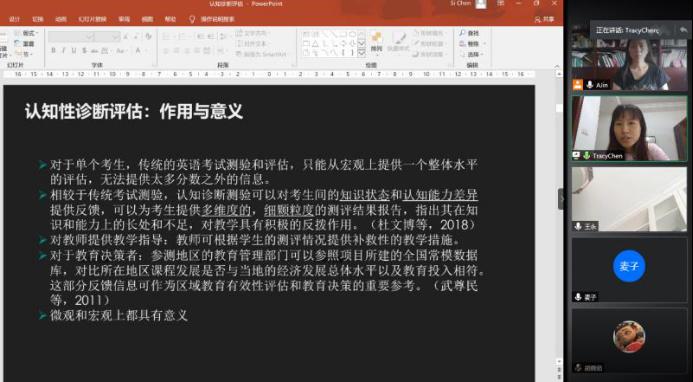Expand the shapes gallery More arrow
This screenshot has width=693, height=382.
[361, 53]
